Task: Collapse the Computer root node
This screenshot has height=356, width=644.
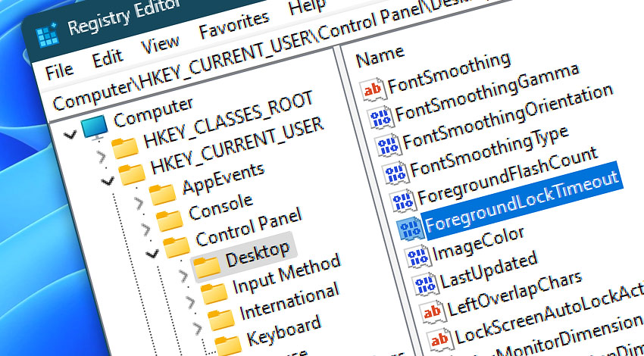Action: click(x=70, y=134)
